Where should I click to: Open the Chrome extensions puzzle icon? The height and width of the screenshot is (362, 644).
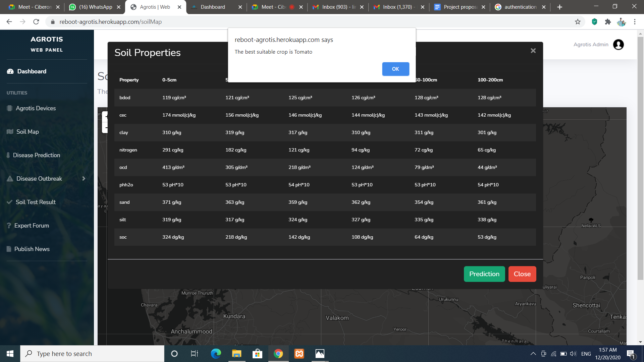coord(608,22)
